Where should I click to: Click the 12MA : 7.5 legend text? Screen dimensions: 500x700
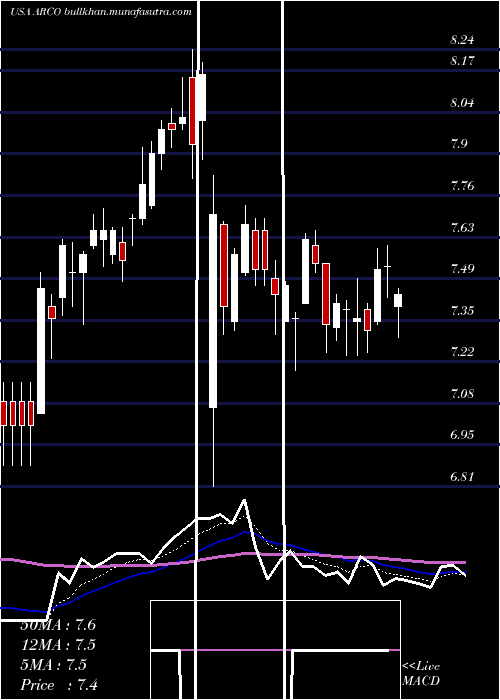(58, 645)
